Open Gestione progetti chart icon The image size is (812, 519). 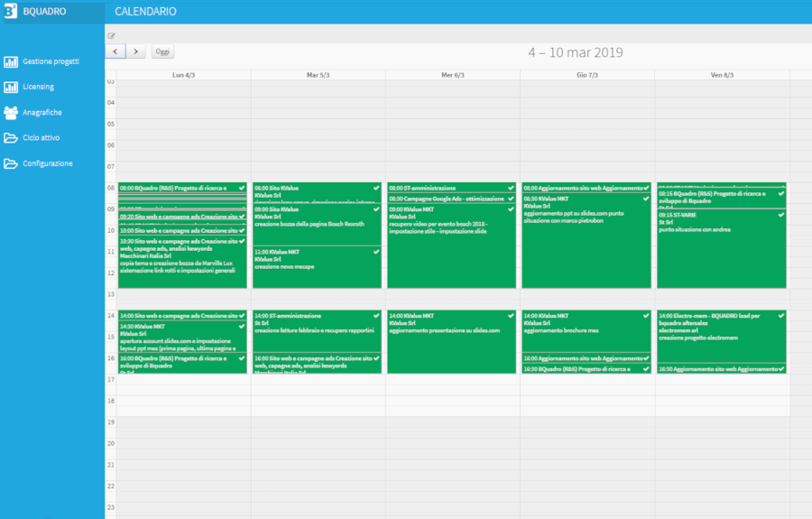point(10,61)
